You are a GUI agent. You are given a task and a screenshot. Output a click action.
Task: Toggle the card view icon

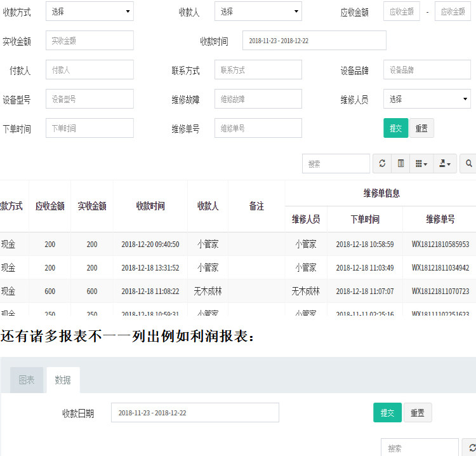point(400,163)
